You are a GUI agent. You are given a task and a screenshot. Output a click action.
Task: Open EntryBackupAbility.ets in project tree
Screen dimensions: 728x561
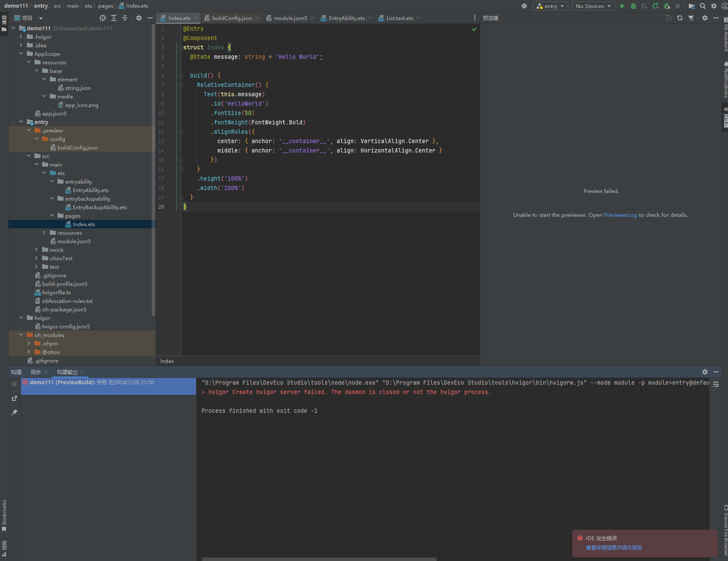click(x=100, y=207)
